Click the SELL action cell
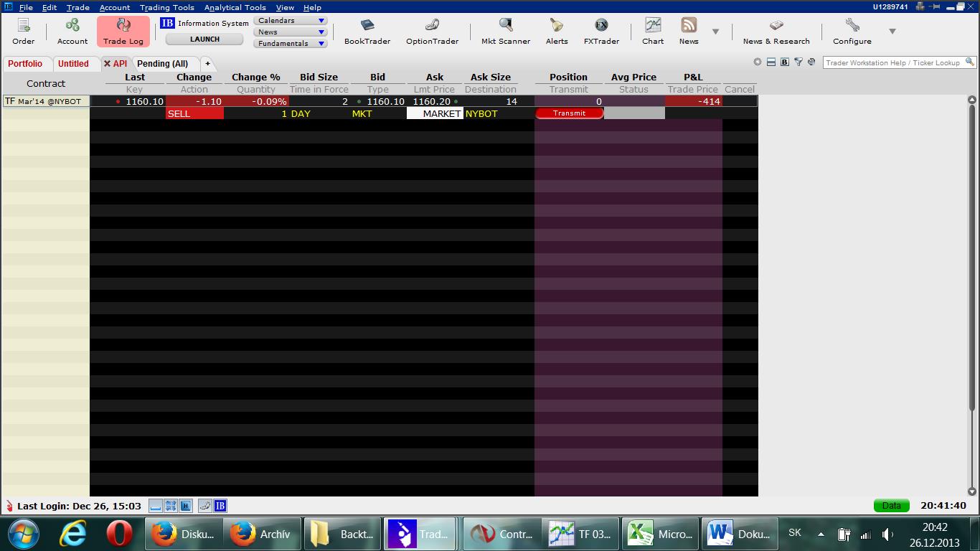 (194, 113)
